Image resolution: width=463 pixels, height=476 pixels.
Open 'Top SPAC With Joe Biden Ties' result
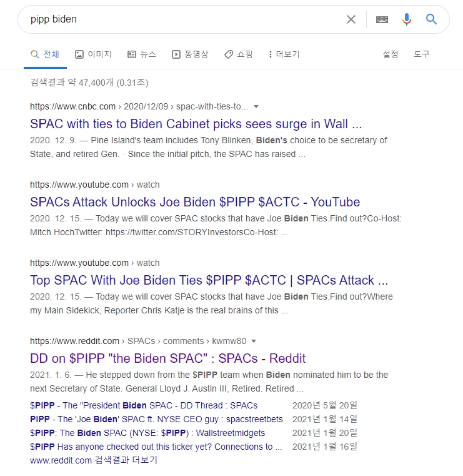point(209,280)
